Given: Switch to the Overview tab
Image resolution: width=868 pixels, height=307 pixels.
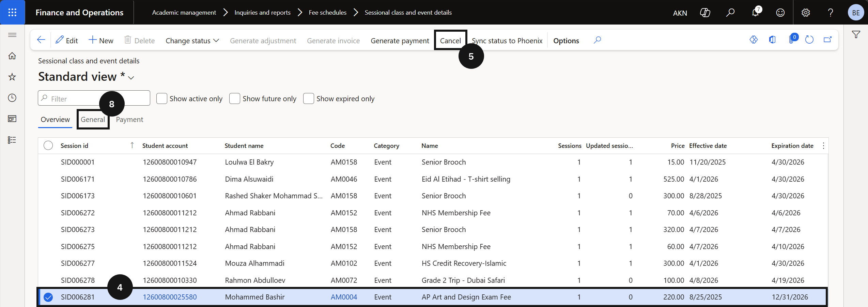Looking at the screenshot, I should [55, 120].
